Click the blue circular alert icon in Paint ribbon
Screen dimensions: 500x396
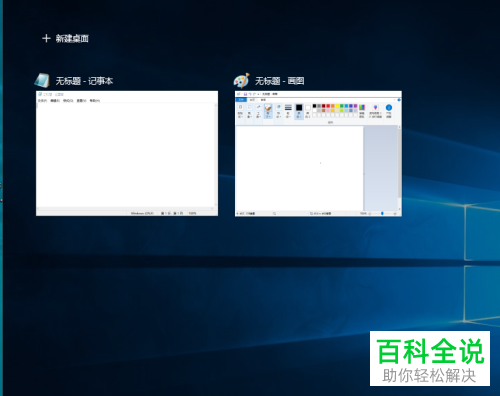click(389, 108)
